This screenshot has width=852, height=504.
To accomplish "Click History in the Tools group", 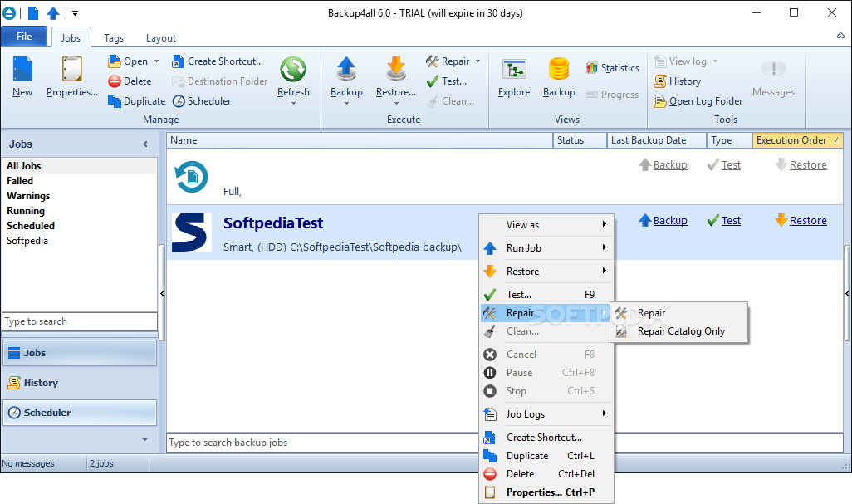I will click(x=677, y=81).
